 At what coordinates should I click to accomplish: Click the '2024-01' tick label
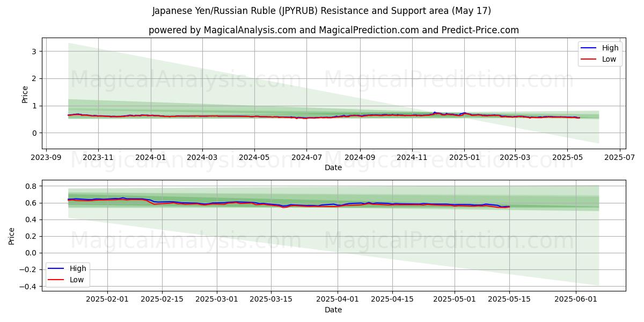(x=150, y=158)
